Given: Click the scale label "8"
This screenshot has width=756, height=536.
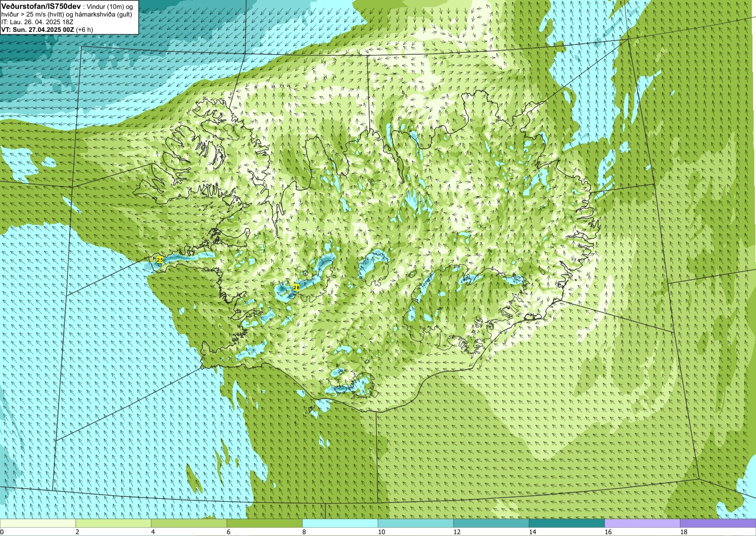Looking at the screenshot, I should 304,532.
